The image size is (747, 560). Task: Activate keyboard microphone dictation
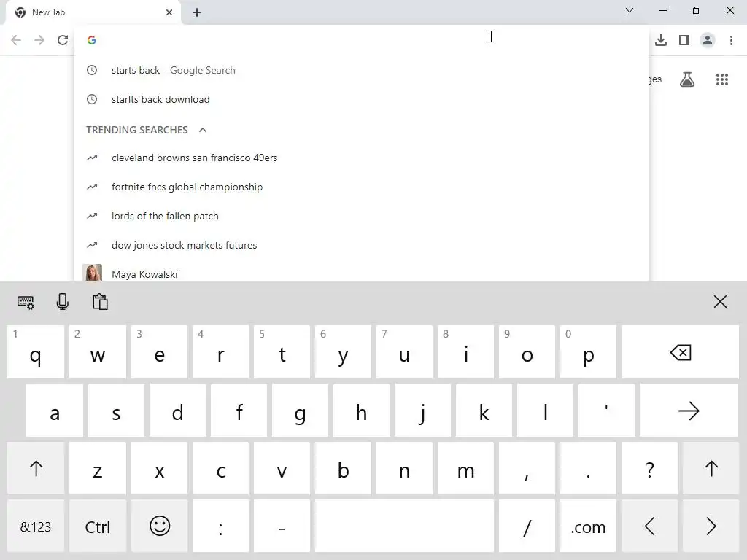click(x=63, y=302)
